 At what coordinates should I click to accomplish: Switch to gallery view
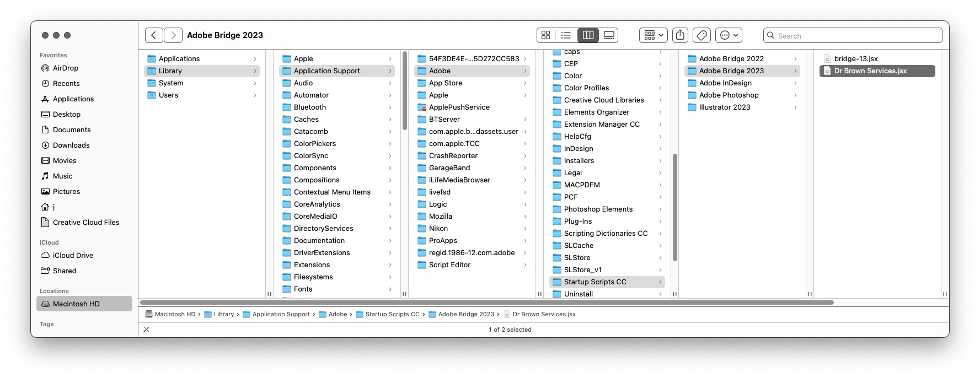click(609, 35)
